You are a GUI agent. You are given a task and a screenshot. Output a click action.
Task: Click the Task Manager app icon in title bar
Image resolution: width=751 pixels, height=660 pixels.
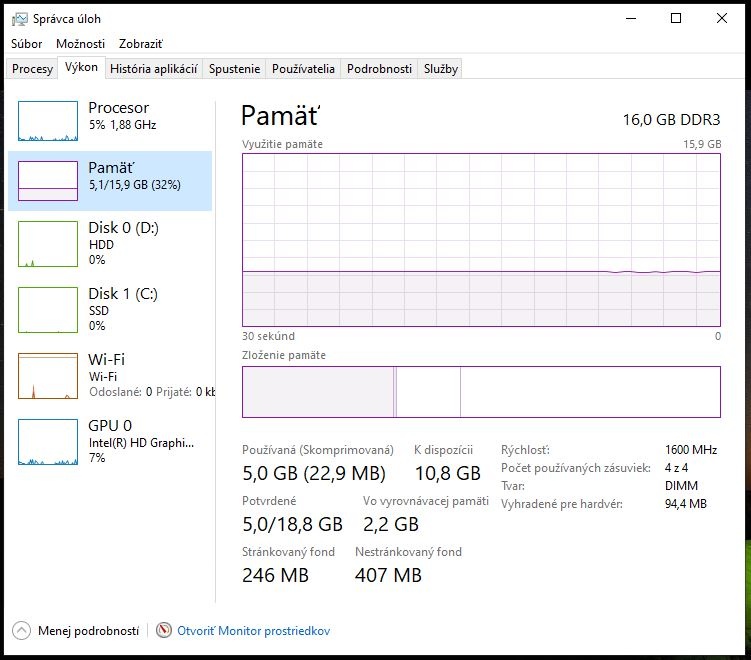(20, 19)
